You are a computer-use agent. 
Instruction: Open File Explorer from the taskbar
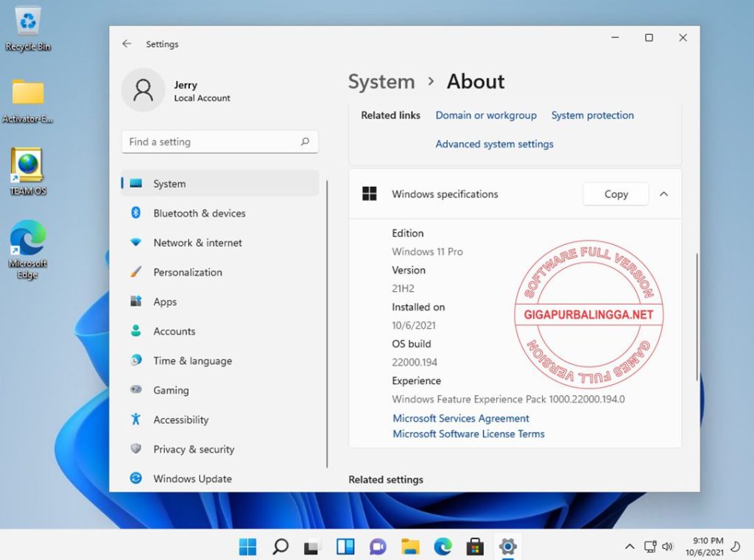pyautogui.click(x=410, y=546)
